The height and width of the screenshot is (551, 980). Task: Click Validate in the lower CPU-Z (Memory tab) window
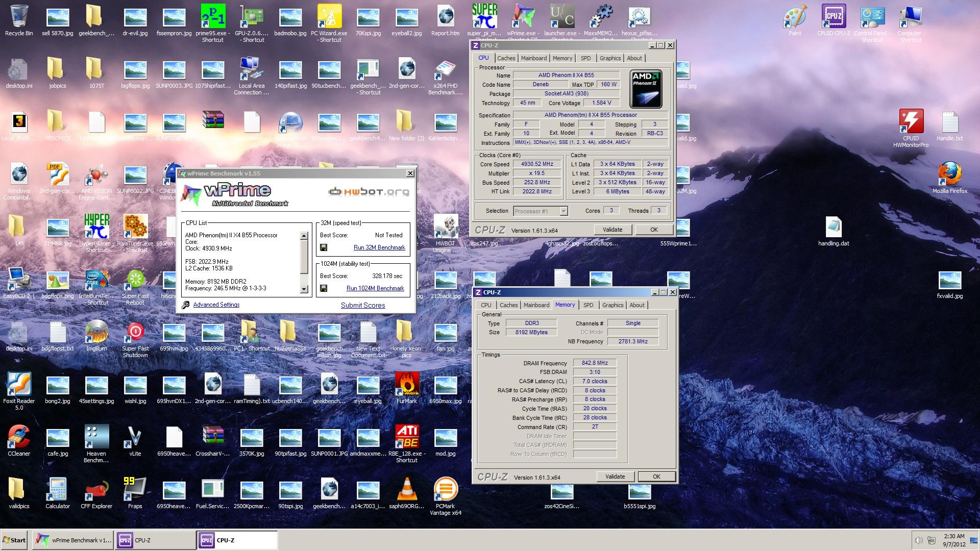615,477
